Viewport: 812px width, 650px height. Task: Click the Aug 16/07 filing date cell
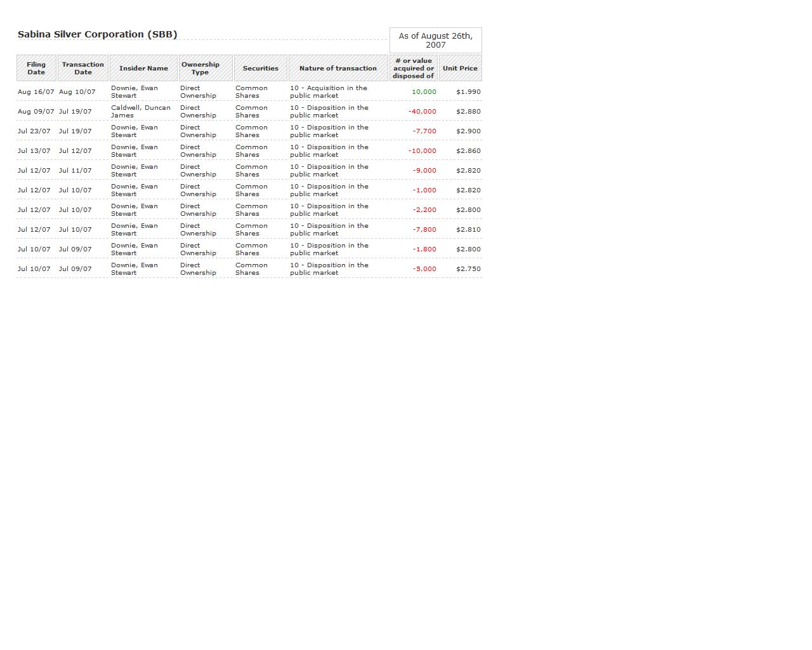click(36, 92)
